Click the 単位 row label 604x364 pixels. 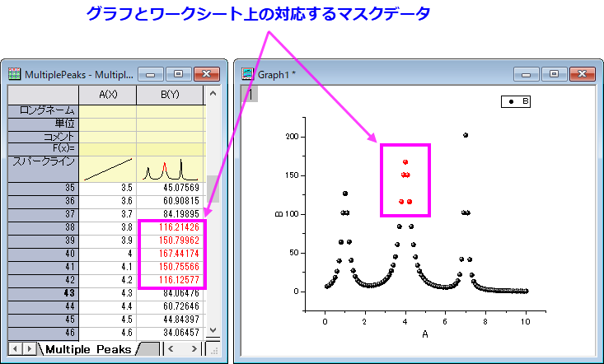[x=44, y=124]
